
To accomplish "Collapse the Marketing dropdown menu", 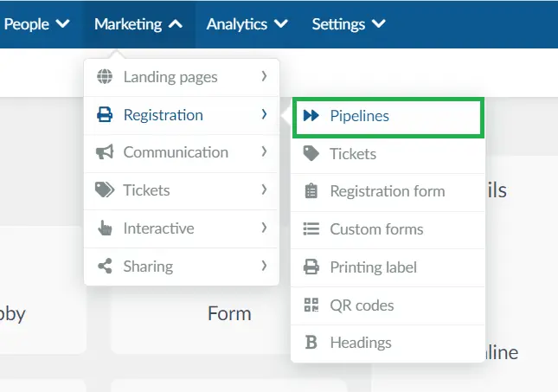I will (x=138, y=24).
